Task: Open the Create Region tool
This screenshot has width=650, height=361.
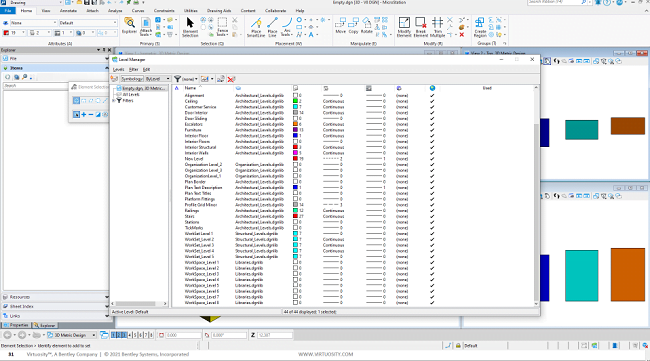Action: (480, 27)
